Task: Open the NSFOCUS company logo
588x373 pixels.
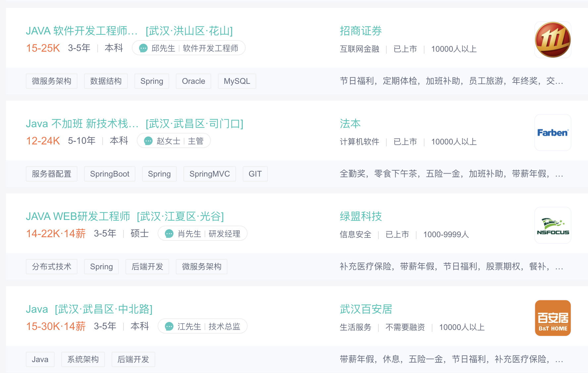Action: pyautogui.click(x=553, y=226)
